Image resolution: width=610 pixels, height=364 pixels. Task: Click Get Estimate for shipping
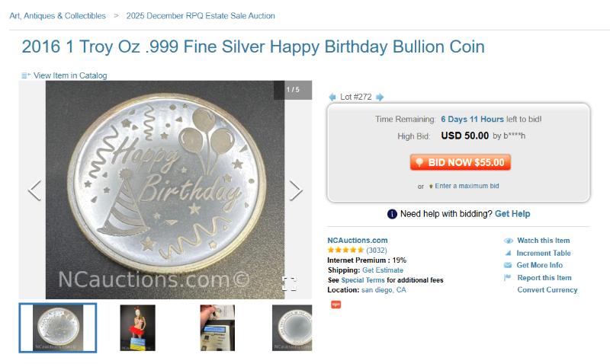(383, 270)
